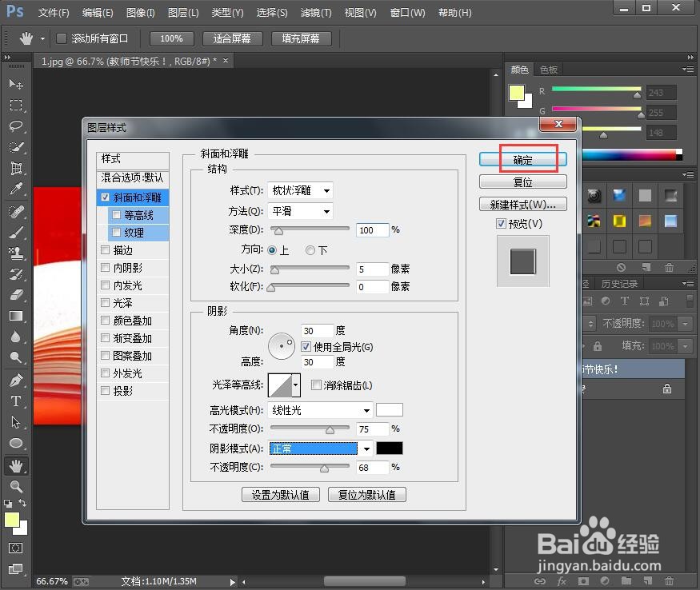The width and height of the screenshot is (700, 590).
Task: Enable 消除锯齿 checkbox
Action: tap(316, 385)
